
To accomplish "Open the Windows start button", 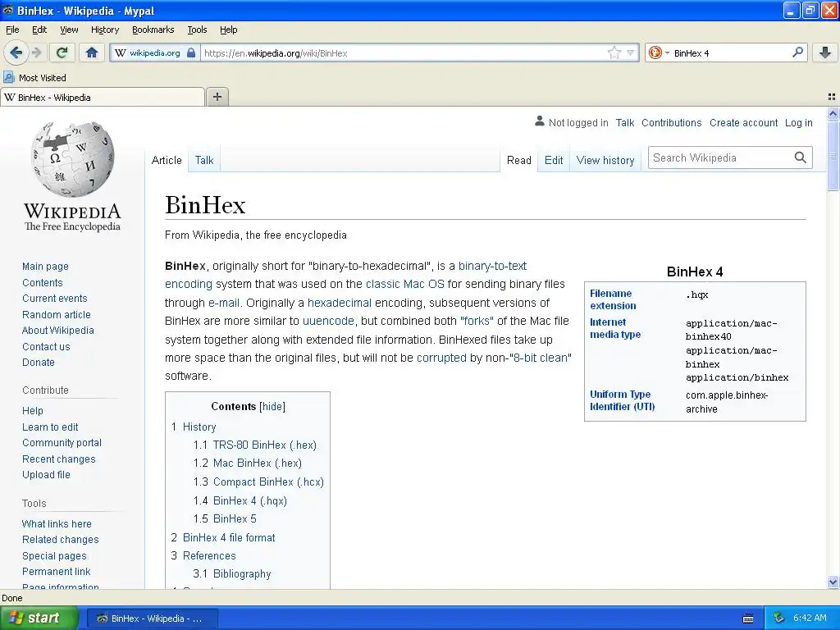I will tap(39, 619).
